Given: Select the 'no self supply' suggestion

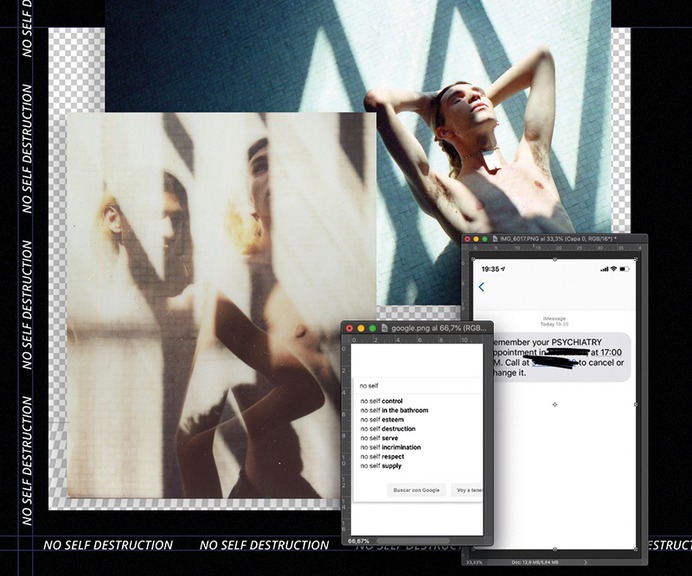Looking at the screenshot, I should (x=381, y=466).
